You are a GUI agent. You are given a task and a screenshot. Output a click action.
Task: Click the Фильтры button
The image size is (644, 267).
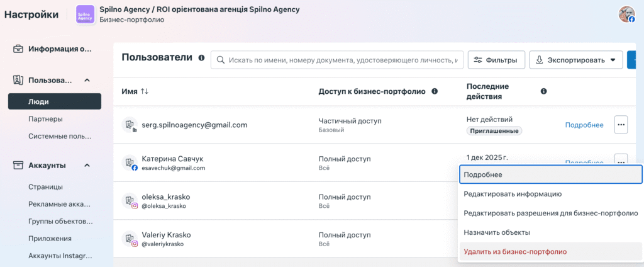[496, 60]
